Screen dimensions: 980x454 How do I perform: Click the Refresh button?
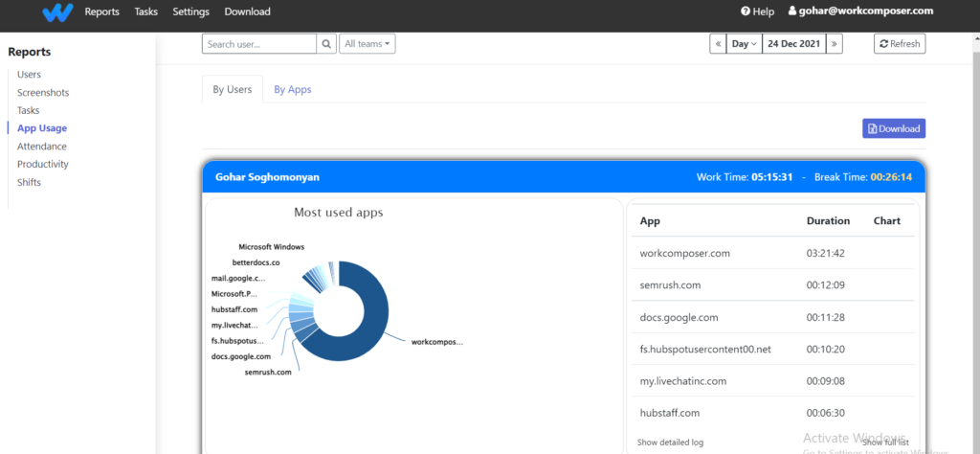pos(900,44)
